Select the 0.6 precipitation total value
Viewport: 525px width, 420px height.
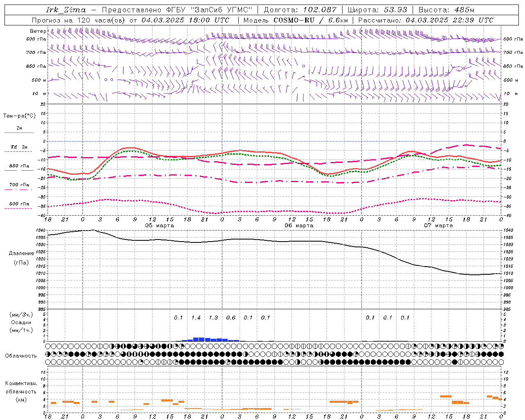click(x=231, y=317)
